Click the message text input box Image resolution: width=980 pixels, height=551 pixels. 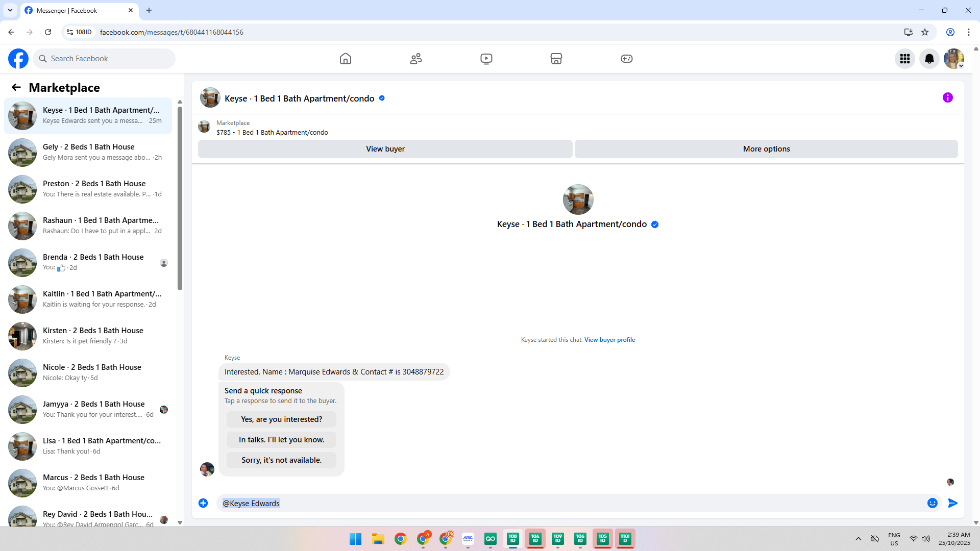click(x=572, y=503)
